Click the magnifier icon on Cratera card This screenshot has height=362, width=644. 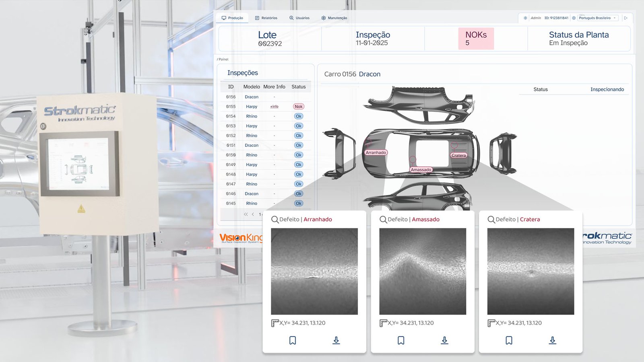coord(491,220)
